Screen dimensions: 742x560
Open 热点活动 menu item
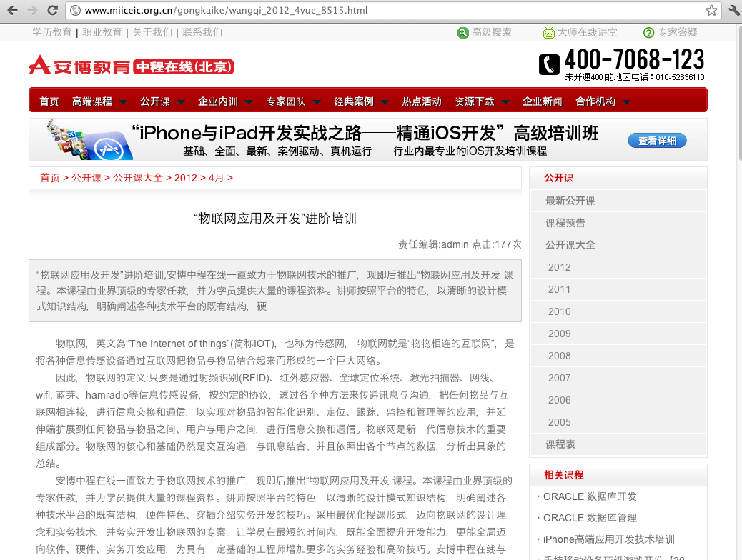(421, 101)
